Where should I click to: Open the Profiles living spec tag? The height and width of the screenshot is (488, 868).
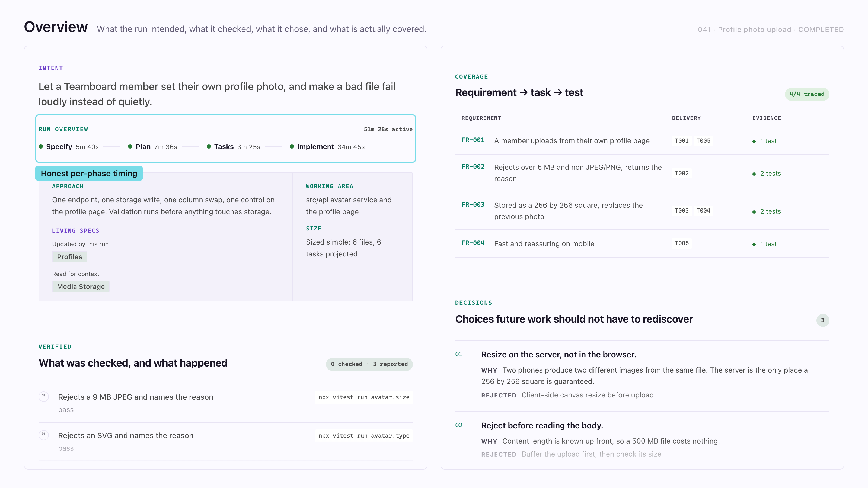pos(69,257)
